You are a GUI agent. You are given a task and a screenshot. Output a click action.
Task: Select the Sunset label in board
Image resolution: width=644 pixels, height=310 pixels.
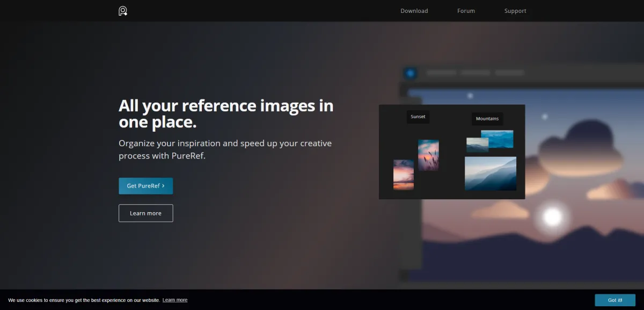[418, 117]
